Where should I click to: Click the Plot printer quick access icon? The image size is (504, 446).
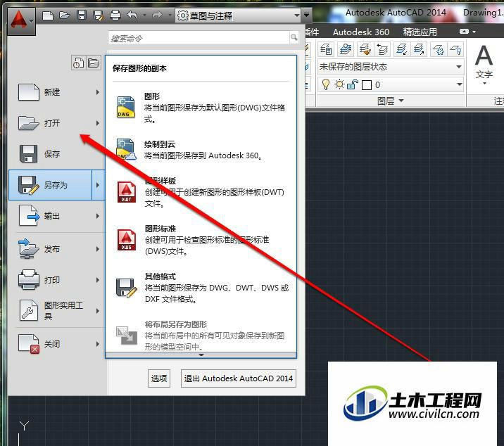(115, 15)
